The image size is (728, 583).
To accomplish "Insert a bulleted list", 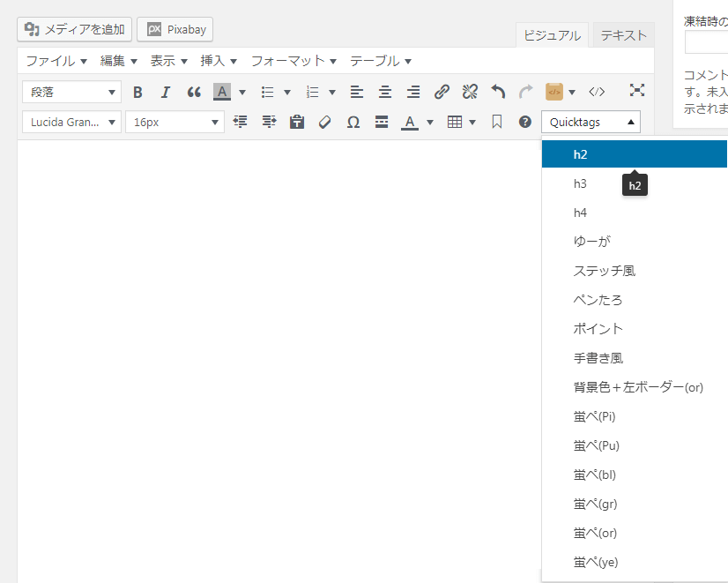I will point(267,92).
